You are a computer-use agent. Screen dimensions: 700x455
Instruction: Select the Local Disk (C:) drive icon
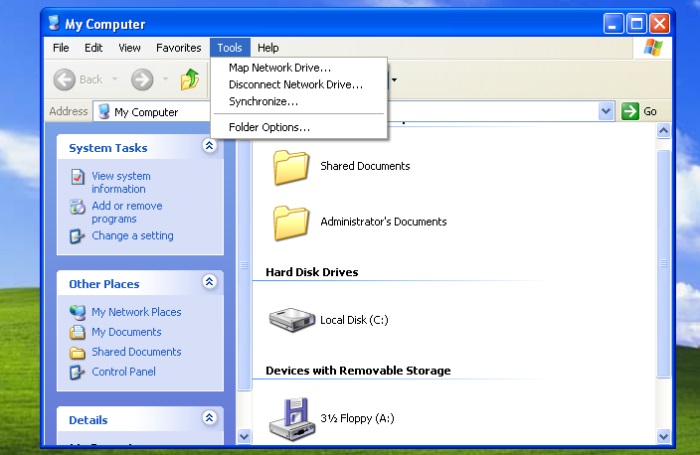292,320
